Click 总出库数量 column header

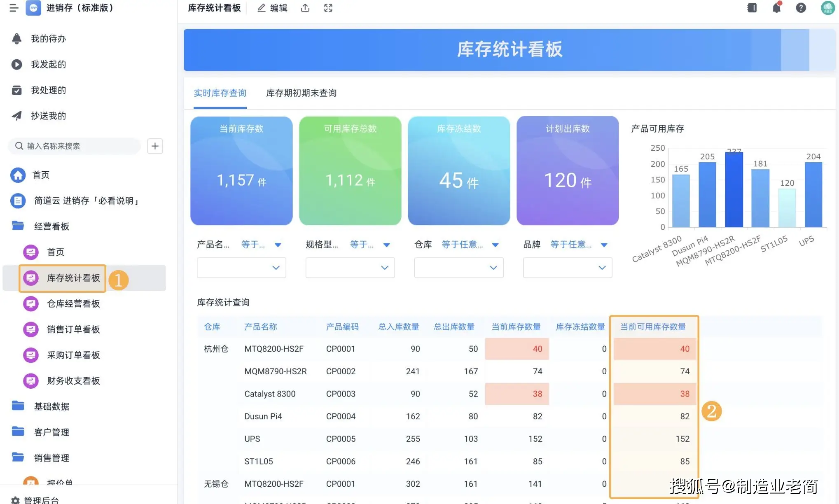point(454,327)
